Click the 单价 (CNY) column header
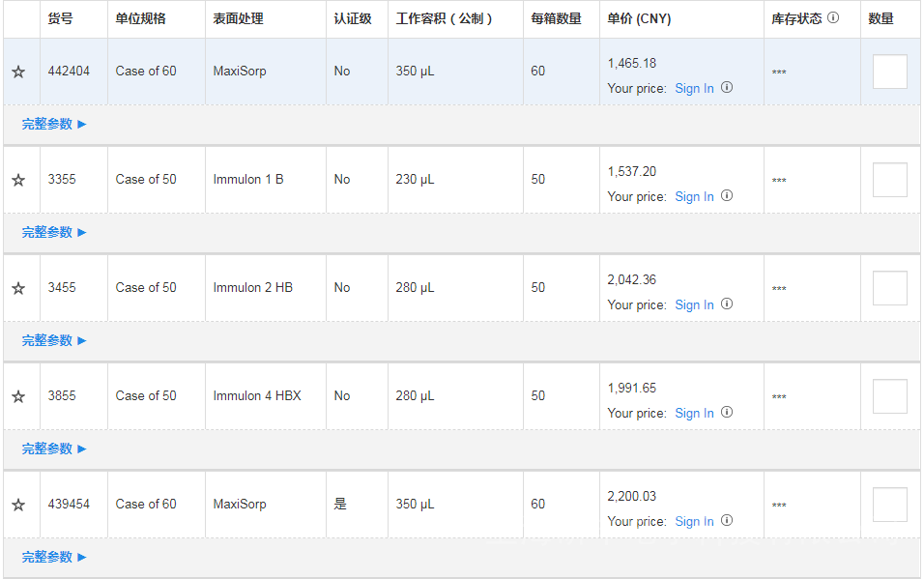Image resolution: width=924 pixels, height=579 pixels. (639, 18)
